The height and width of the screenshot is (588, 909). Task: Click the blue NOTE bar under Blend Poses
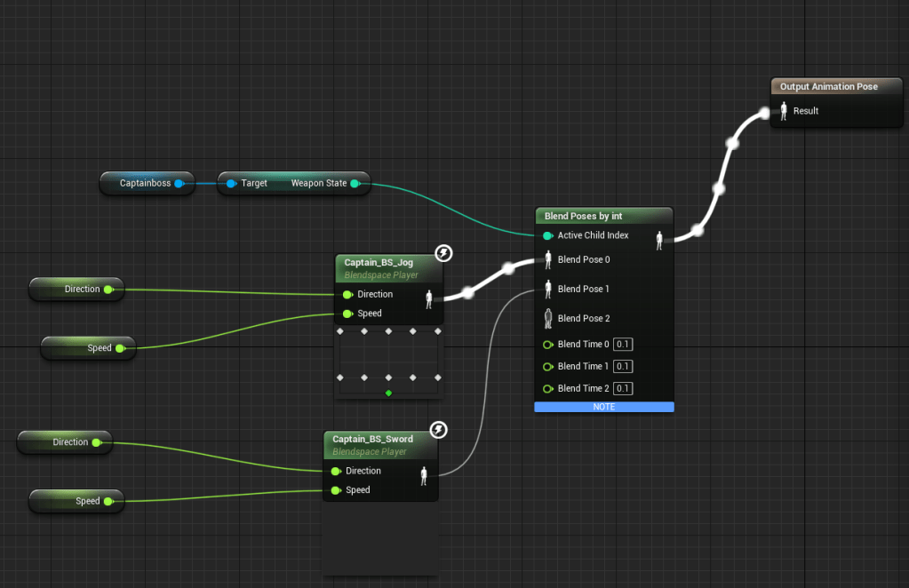604,407
